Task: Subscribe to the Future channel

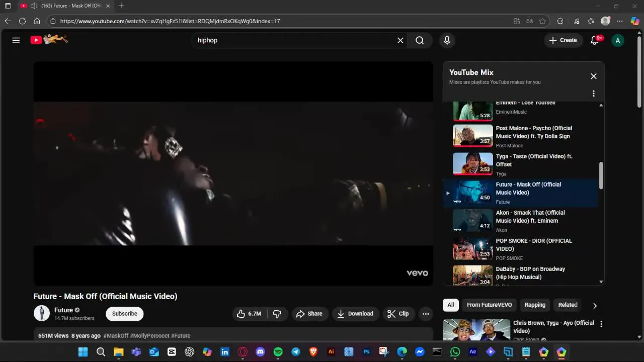Action: [125, 314]
